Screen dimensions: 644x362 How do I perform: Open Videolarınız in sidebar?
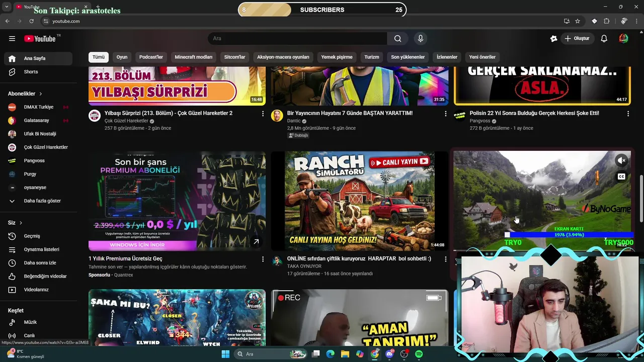(38, 290)
